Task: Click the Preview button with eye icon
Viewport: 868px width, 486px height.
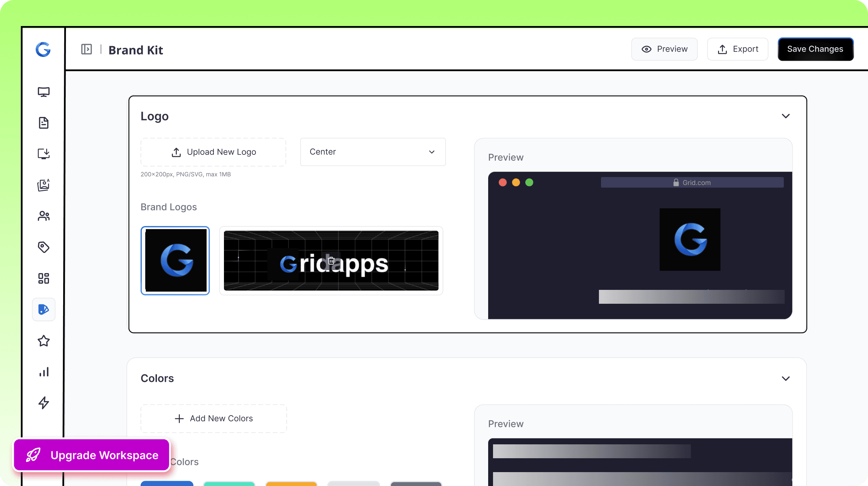Action: click(x=664, y=49)
